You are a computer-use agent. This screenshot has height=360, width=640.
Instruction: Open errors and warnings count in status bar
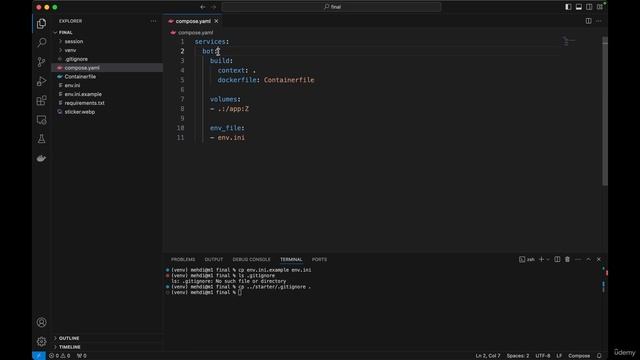[59, 356]
